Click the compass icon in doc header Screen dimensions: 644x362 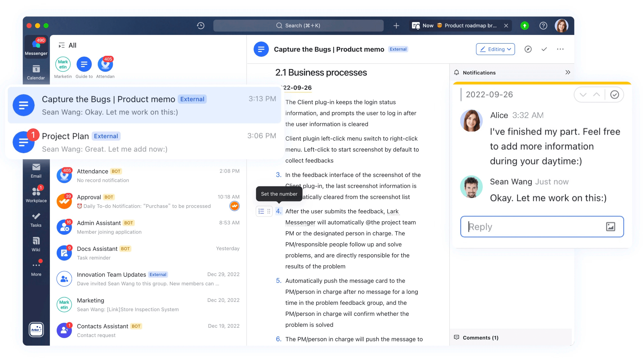pos(528,49)
